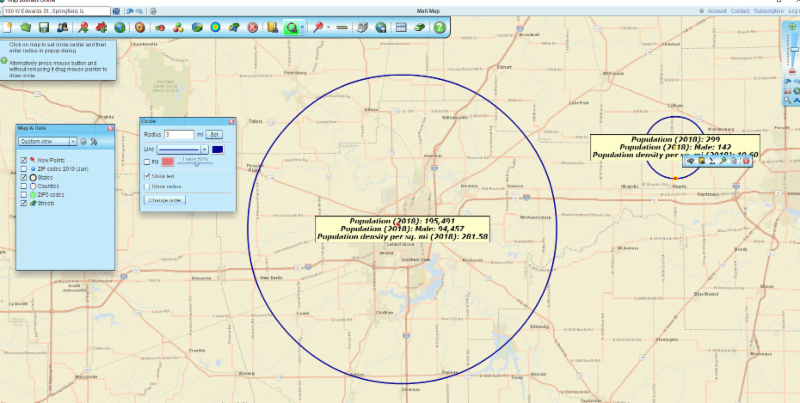Close the Map & Data panel
Screen dimensions: 800x403
pyautogui.click(x=110, y=129)
